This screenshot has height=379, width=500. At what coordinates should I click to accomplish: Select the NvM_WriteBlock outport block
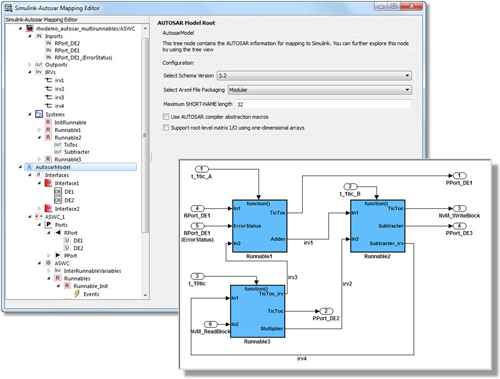click(x=459, y=208)
